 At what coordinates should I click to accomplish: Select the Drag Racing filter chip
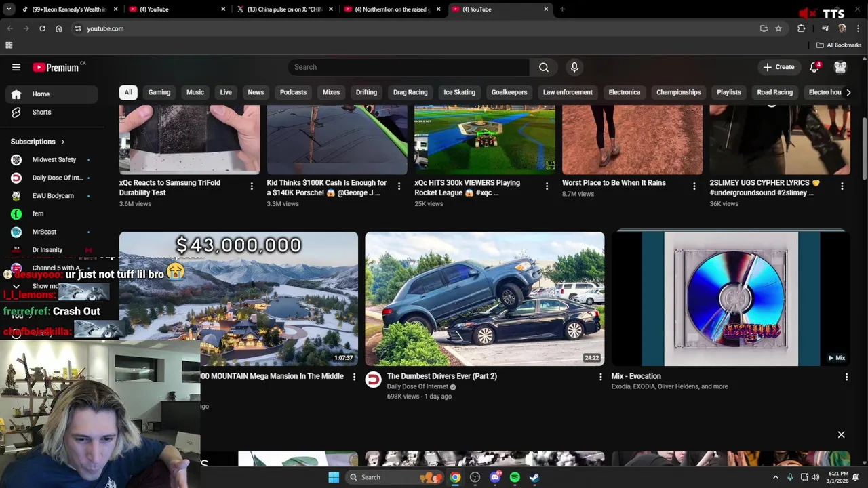tap(410, 92)
